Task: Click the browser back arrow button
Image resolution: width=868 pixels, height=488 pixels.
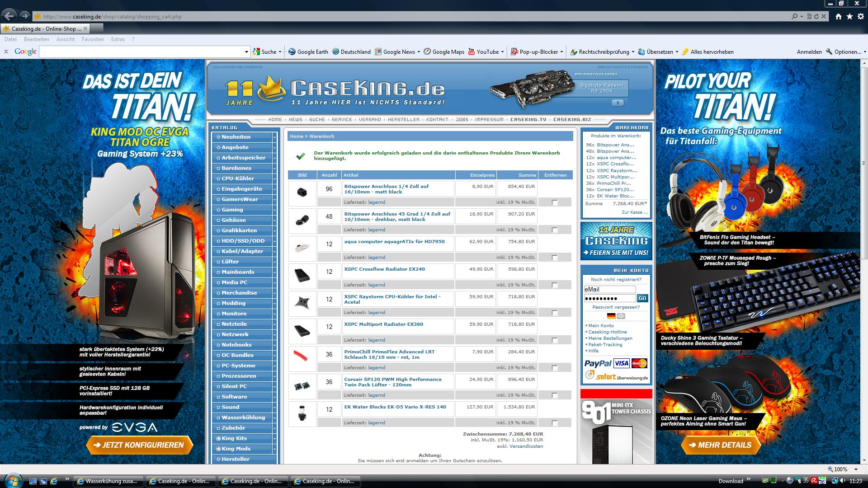Action: pyautogui.click(x=9, y=16)
